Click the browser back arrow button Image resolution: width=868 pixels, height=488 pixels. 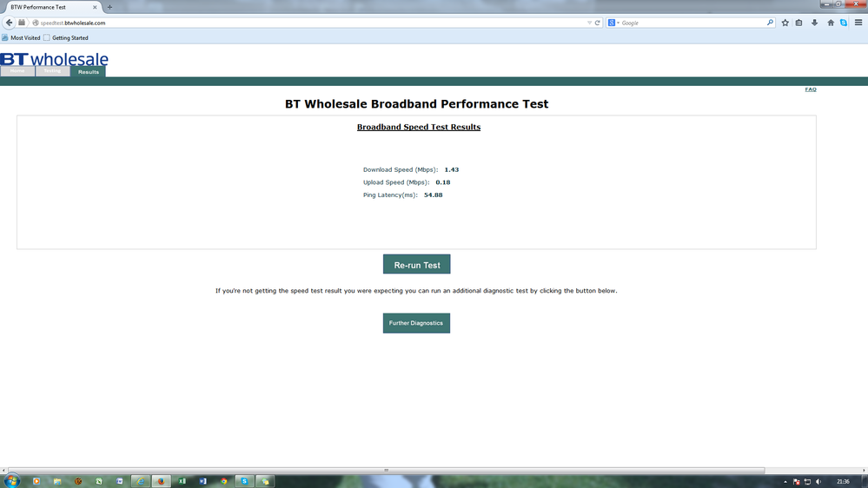coord(9,23)
